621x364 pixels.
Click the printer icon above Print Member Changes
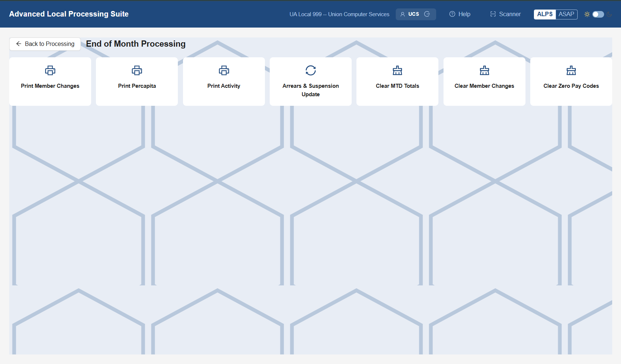click(50, 70)
